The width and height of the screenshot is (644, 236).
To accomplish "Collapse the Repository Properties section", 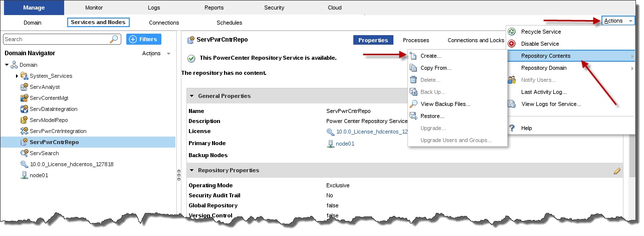I will [191, 170].
